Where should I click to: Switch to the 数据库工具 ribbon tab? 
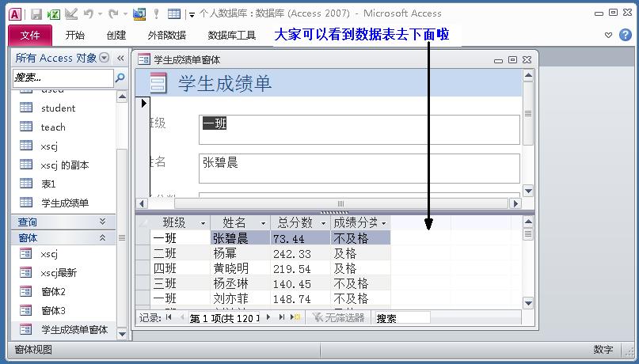[232, 36]
